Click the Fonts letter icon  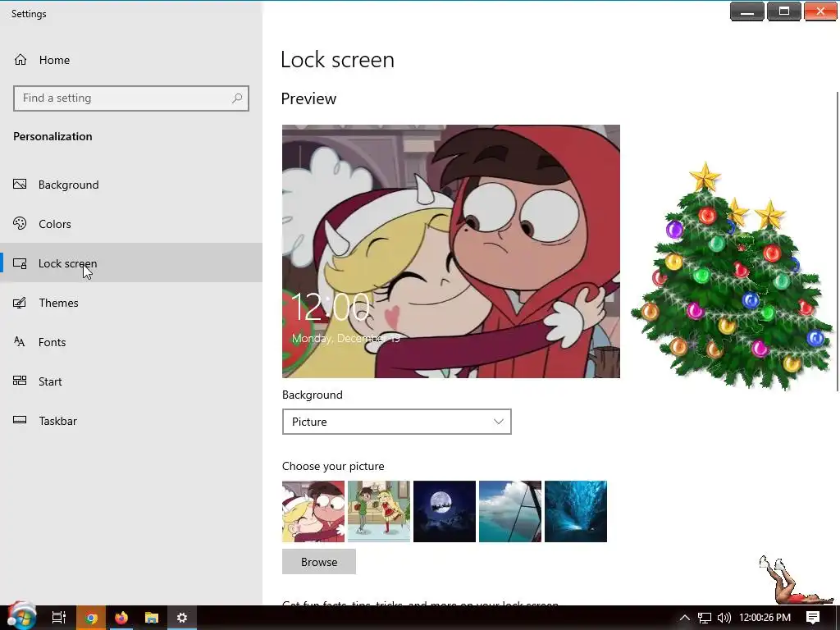click(20, 342)
